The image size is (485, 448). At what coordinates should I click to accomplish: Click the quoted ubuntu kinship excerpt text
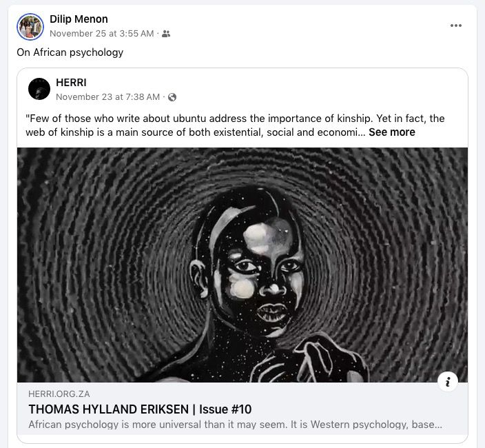click(235, 125)
